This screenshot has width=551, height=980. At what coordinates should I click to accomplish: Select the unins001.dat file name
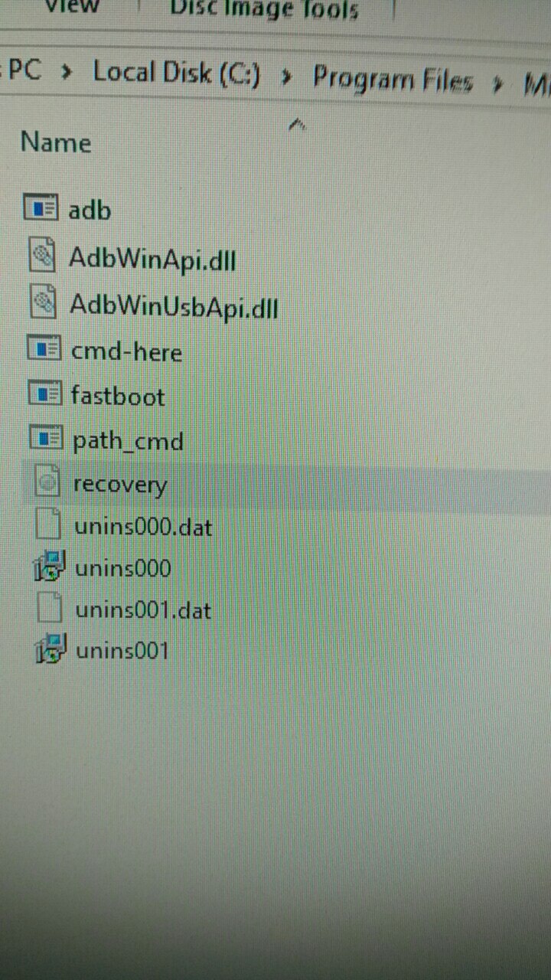coord(143,610)
